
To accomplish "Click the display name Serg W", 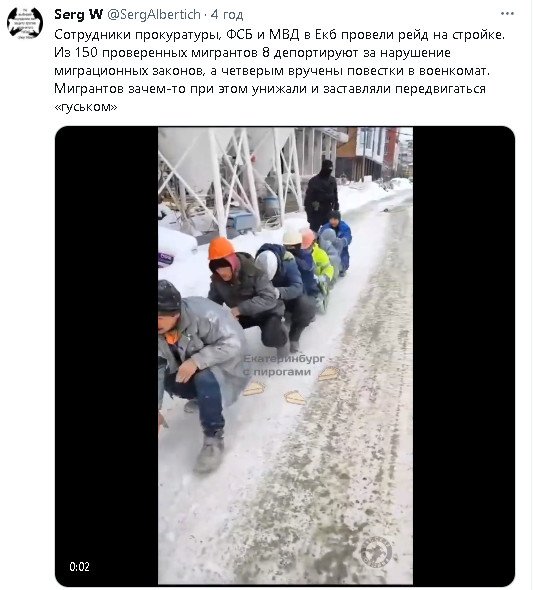I will pyautogui.click(x=79, y=14).
